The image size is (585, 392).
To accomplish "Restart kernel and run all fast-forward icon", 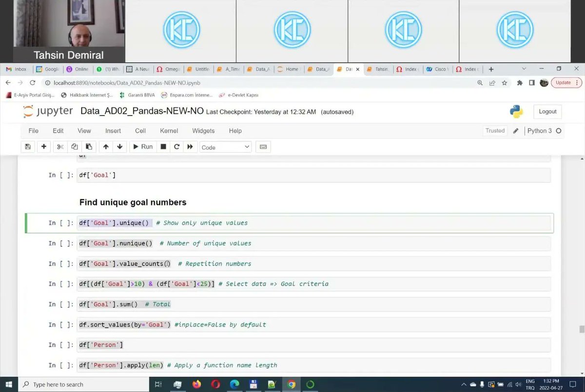I will pyautogui.click(x=190, y=147).
